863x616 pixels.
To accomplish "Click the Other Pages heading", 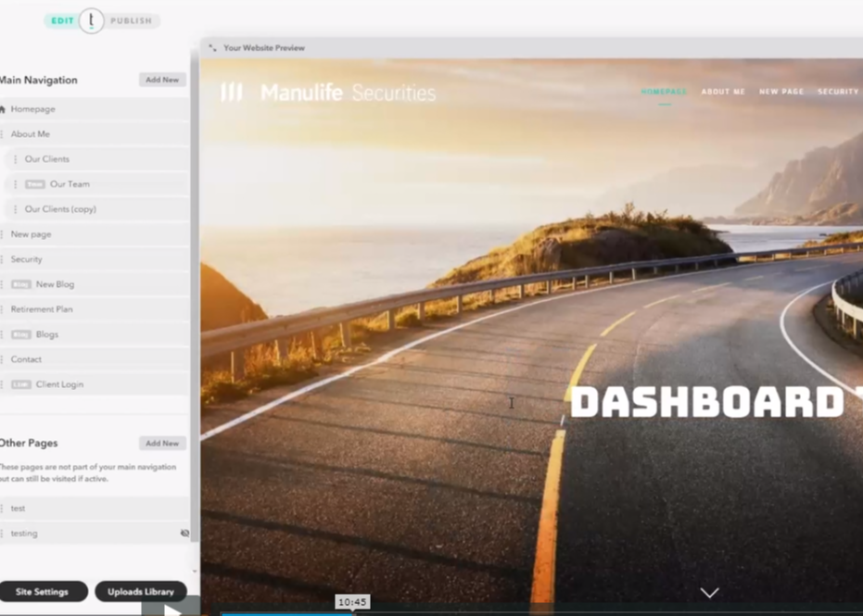I will (29, 444).
